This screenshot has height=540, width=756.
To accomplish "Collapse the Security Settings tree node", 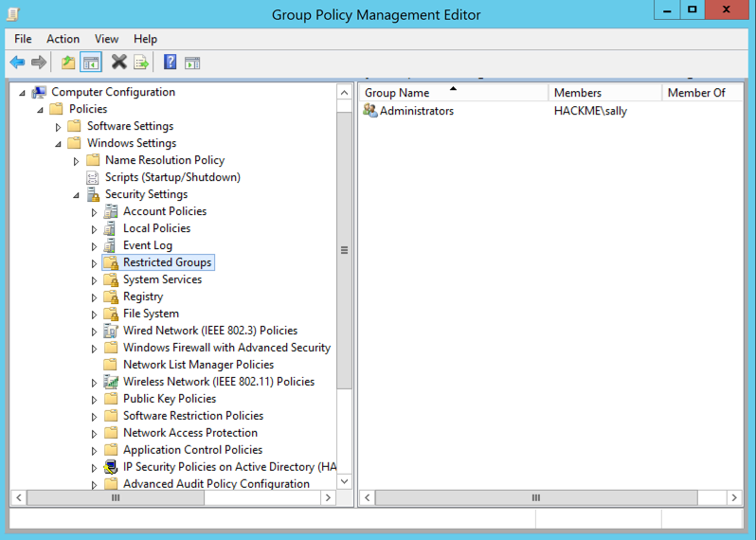I will point(77,195).
